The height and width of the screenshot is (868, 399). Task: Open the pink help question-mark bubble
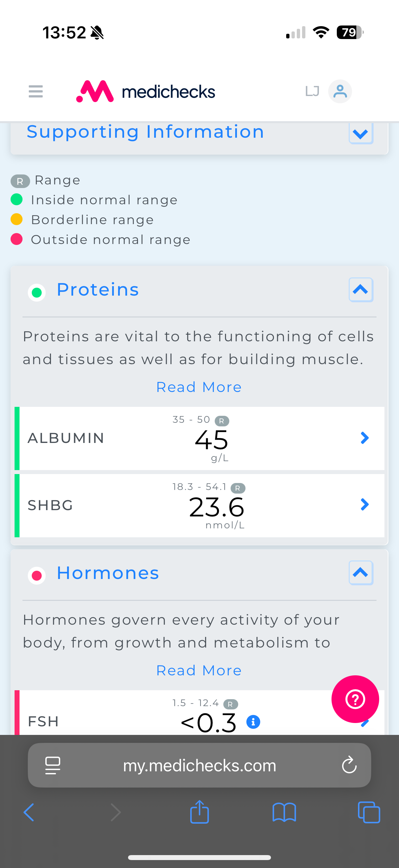coord(355,699)
